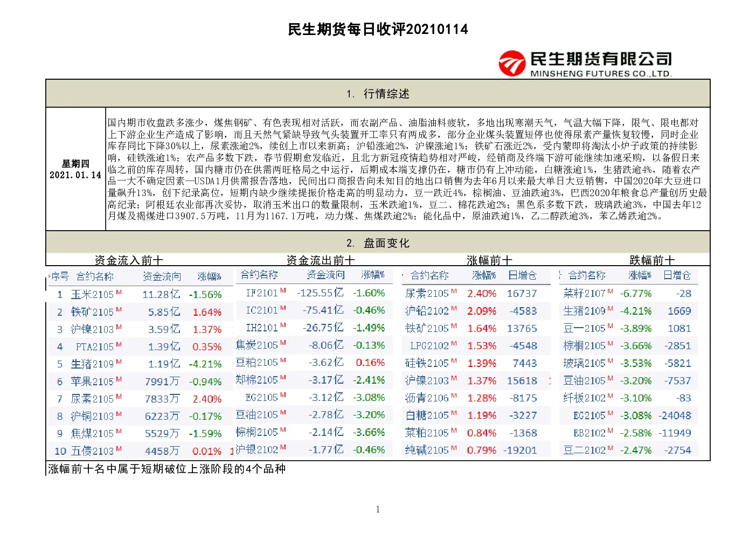
Task: Click contract 沥青2106
Action: [x=427, y=398]
